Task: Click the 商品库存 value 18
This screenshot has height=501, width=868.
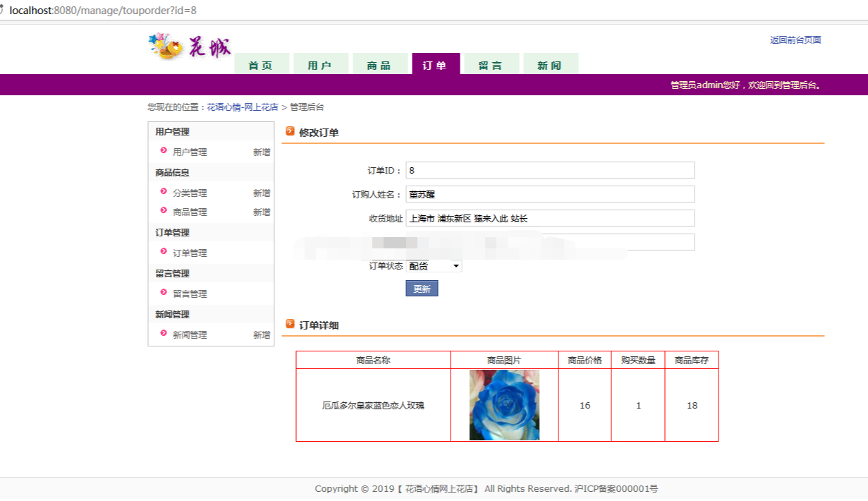Action: click(692, 406)
